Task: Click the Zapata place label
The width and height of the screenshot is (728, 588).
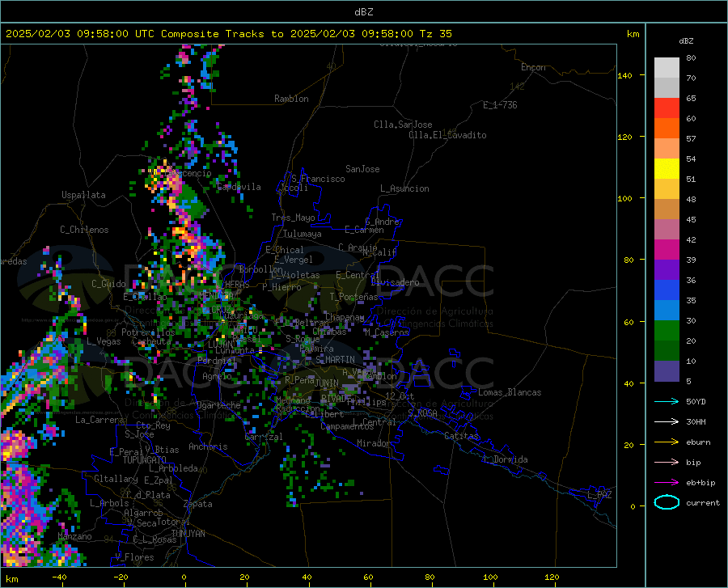Action: point(198,504)
